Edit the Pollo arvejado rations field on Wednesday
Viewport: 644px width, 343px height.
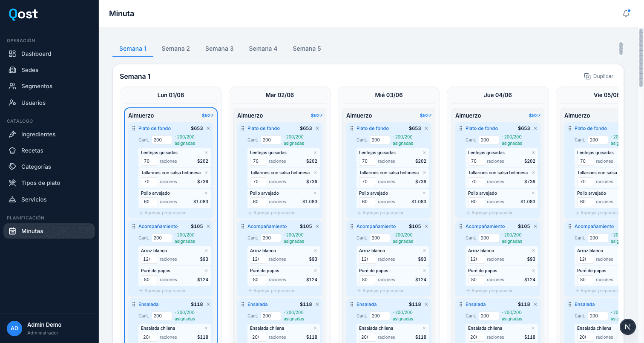(x=367, y=202)
